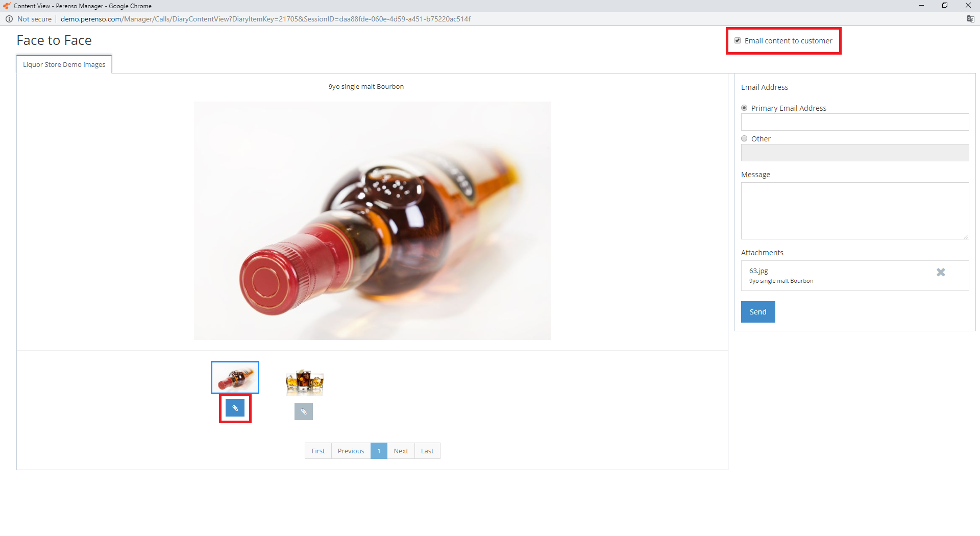Click the Primary Email Address input field

pyautogui.click(x=855, y=122)
